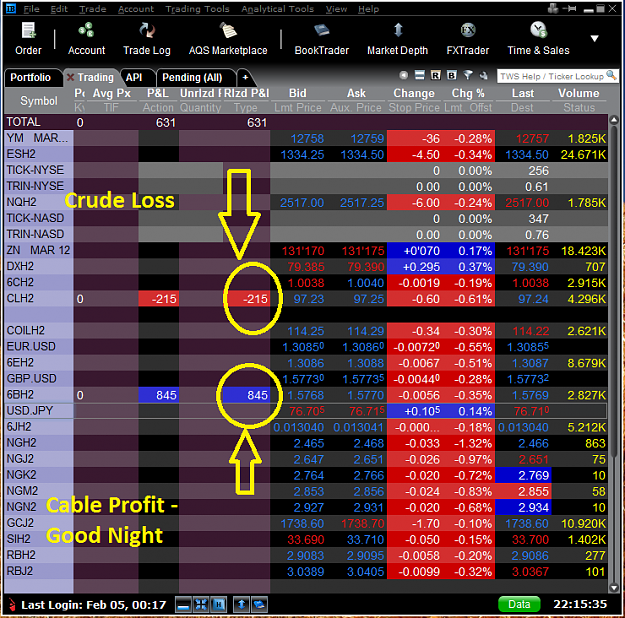
Task: Open the Pending (All) tab
Action: point(192,77)
